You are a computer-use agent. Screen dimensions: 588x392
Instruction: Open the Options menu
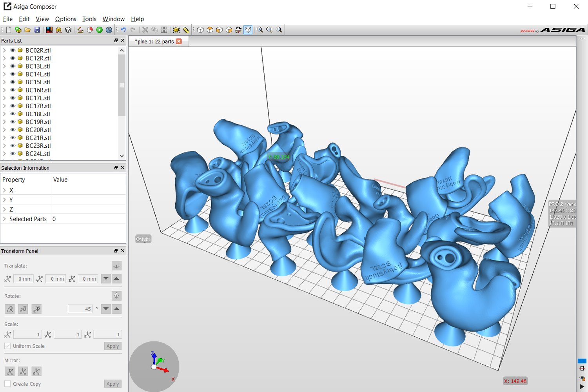click(x=65, y=19)
